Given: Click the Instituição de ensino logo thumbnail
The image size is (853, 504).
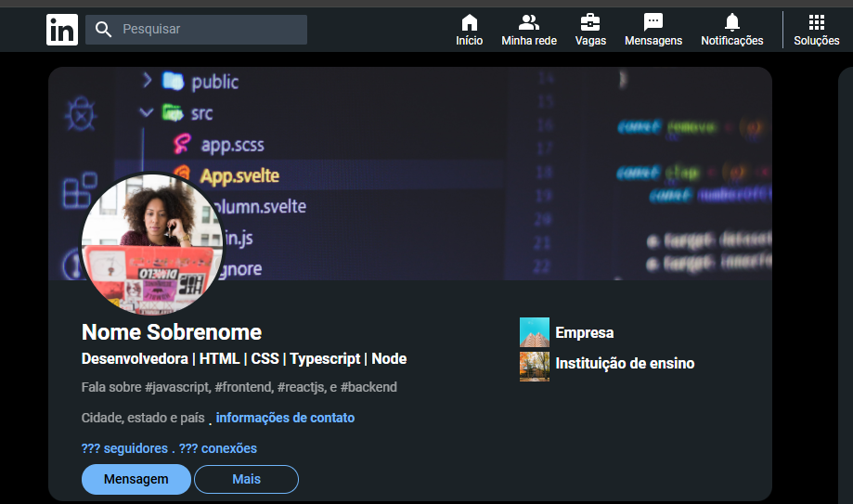Looking at the screenshot, I should (x=535, y=366).
